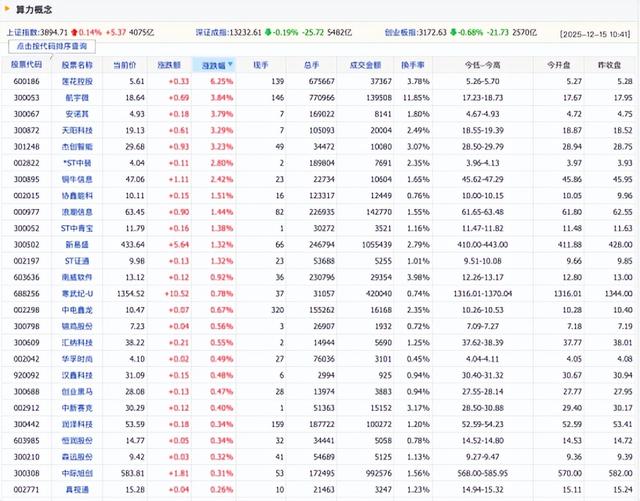Open the 莲花控股 stock link
Screen dimensions: 640x501
pos(77,81)
